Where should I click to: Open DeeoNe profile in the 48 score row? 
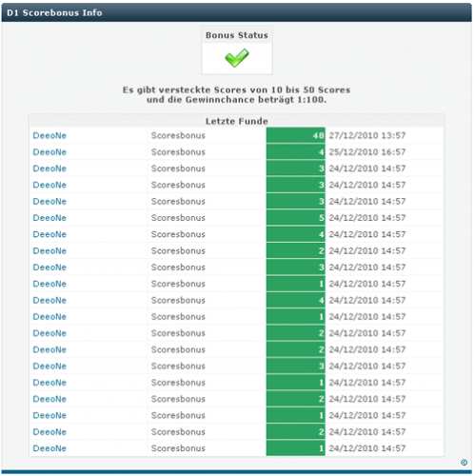[49, 135]
